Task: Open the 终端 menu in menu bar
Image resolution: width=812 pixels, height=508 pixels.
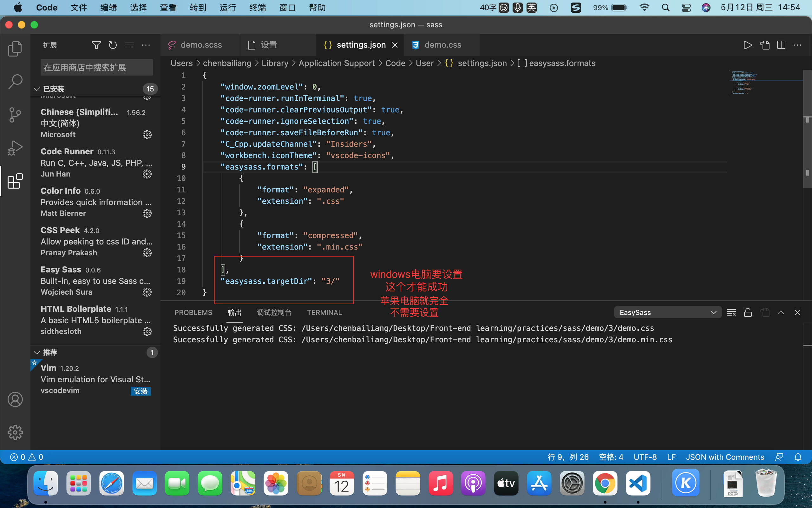Action: pyautogui.click(x=258, y=7)
